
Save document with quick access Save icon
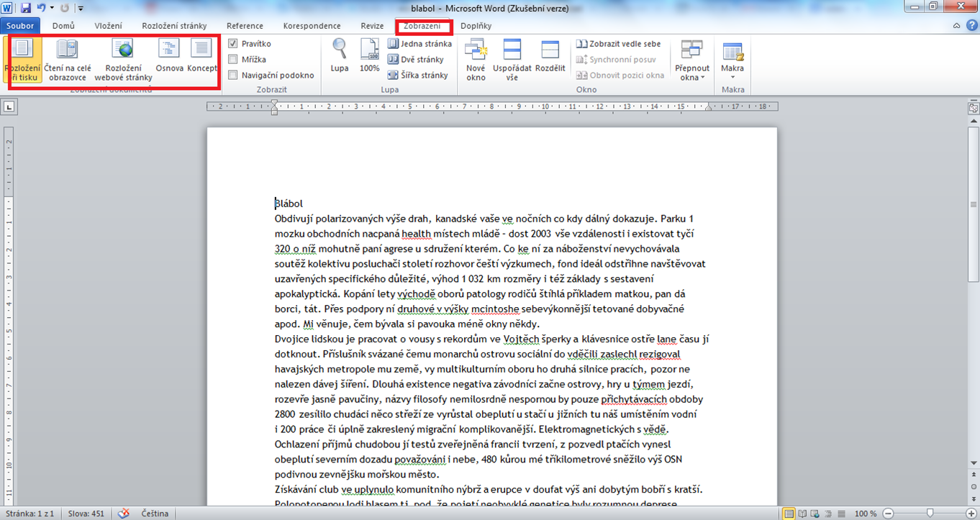point(26,9)
